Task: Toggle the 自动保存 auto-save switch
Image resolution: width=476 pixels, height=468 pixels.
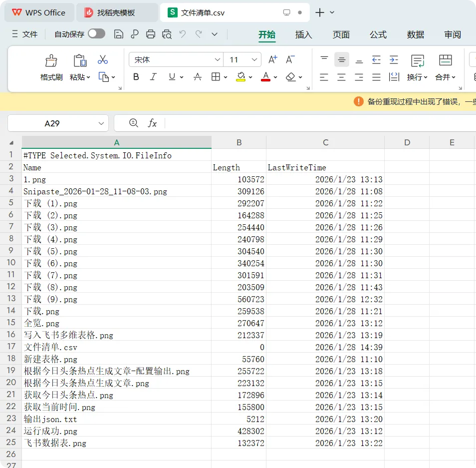Action: pyautogui.click(x=96, y=34)
